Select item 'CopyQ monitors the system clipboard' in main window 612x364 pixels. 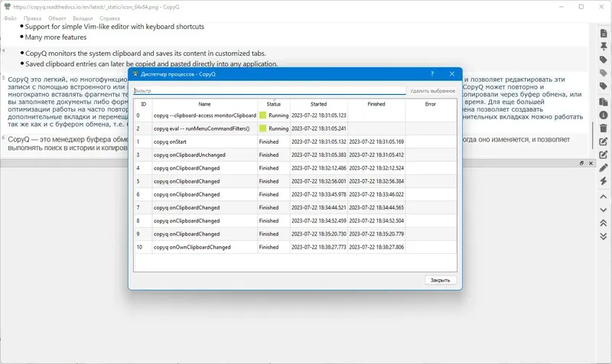(x=145, y=53)
